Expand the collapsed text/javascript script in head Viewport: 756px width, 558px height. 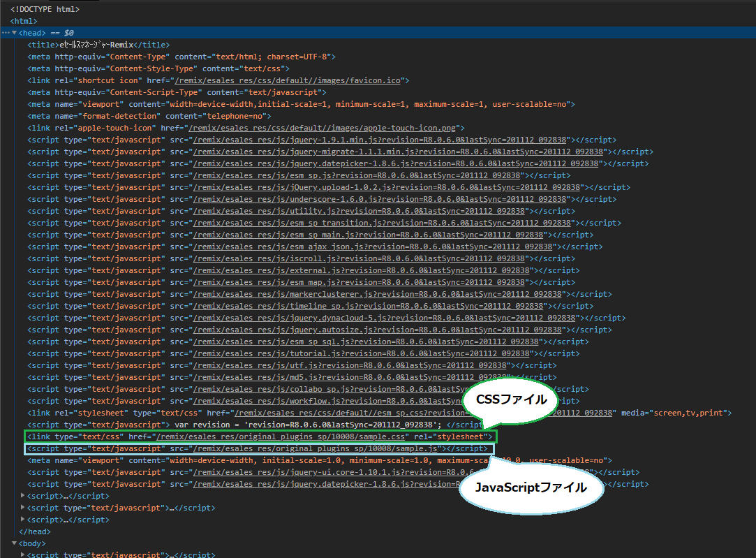[x=22, y=508]
